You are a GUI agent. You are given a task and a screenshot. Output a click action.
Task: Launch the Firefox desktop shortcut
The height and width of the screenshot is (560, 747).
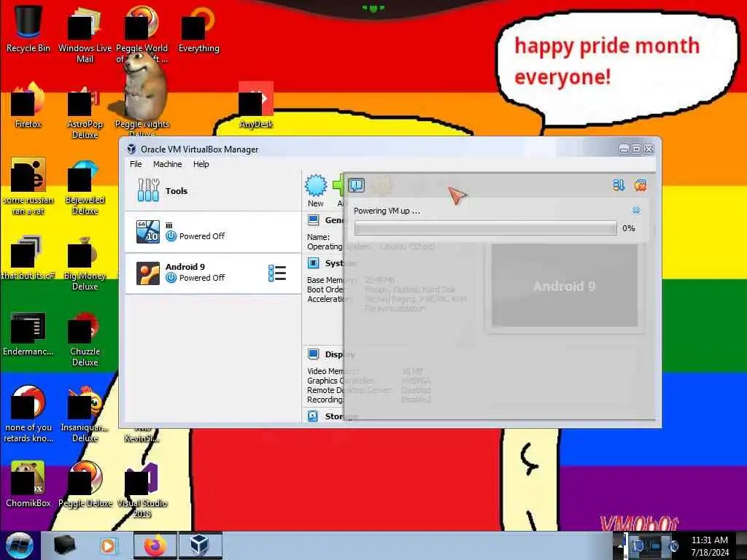click(x=28, y=106)
